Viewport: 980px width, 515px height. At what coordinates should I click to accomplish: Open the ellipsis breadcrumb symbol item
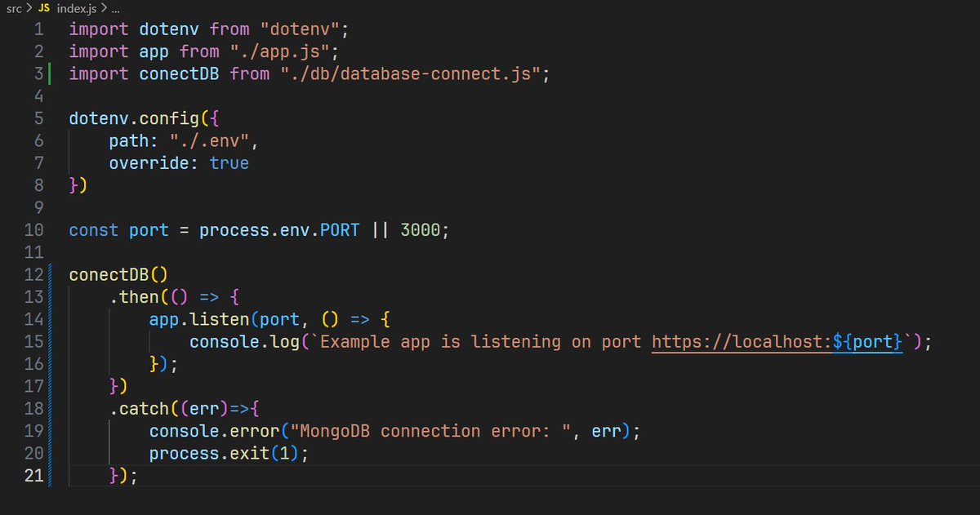(x=114, y=9)
